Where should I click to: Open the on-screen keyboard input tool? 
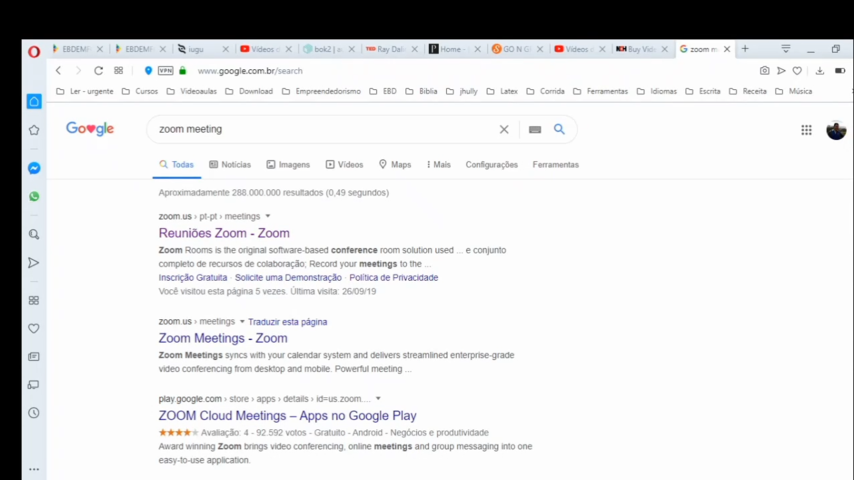click(x=534, y=129)
